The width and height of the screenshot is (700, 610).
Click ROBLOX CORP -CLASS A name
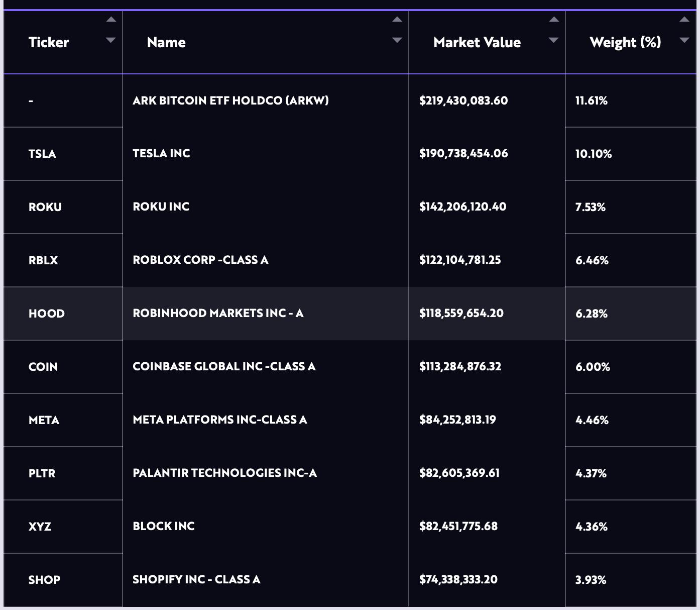pyautogui.click(x=200, y=260)
